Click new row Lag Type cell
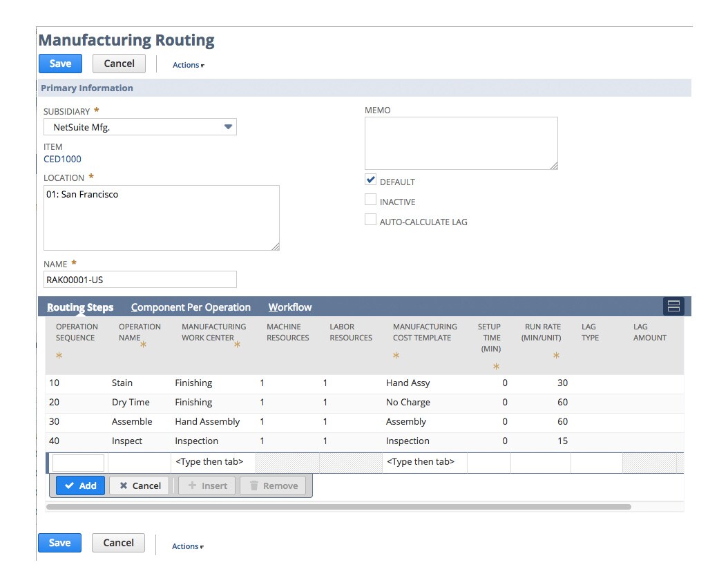The height and width of the screenshot is (587, 728). (x=597, y=463)
